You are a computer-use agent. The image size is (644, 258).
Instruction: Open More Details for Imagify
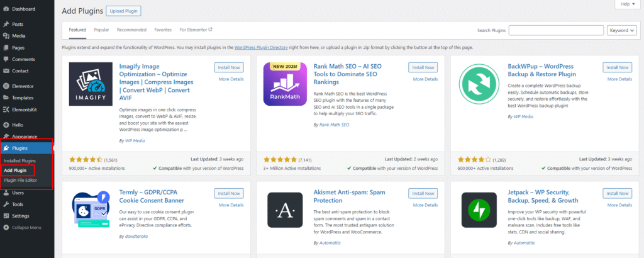click(231, 79)
